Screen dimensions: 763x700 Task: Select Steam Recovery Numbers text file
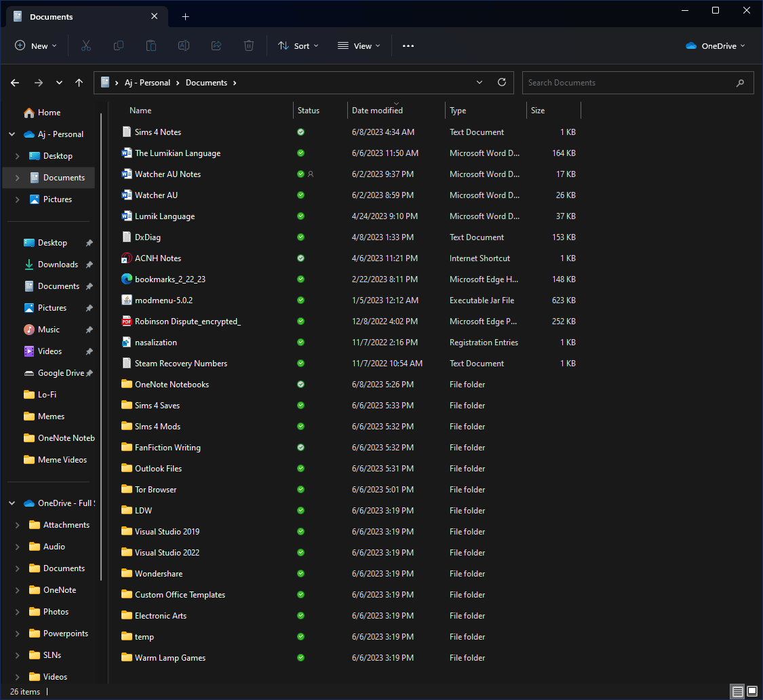(x=180, y=364)
